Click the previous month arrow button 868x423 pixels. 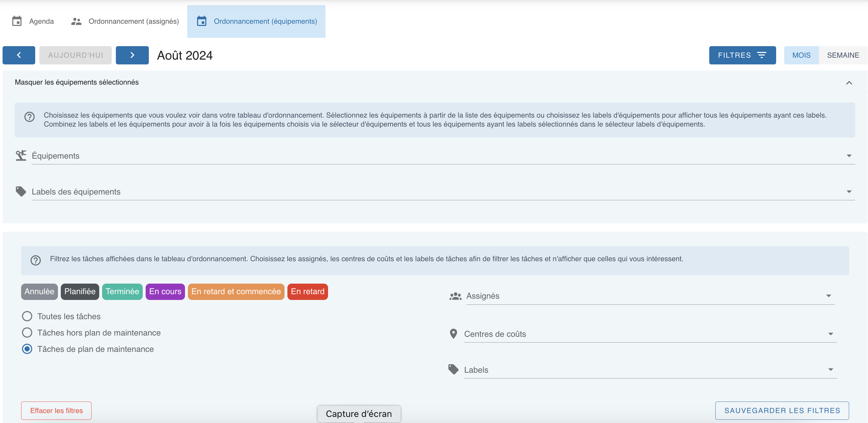19,55
